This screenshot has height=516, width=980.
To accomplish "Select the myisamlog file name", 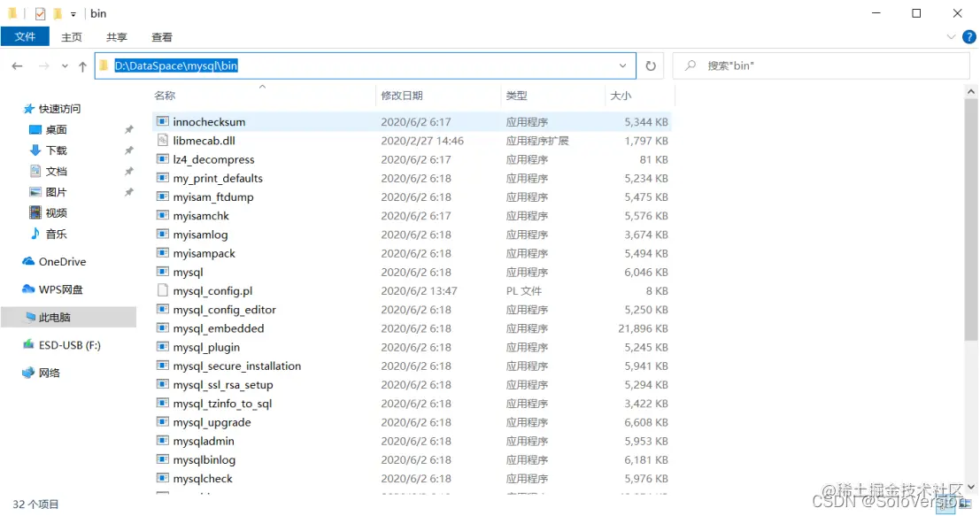I will 200,235.
